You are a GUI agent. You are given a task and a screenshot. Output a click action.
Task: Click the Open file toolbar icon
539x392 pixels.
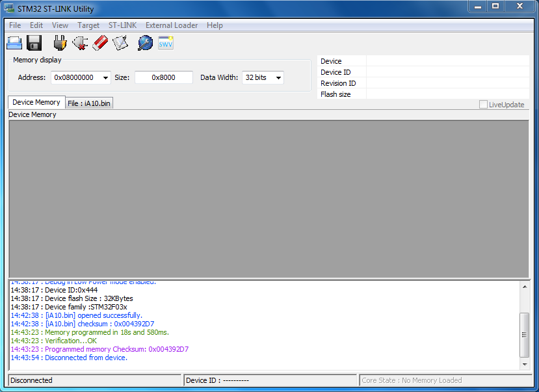(x=14, y=44)
